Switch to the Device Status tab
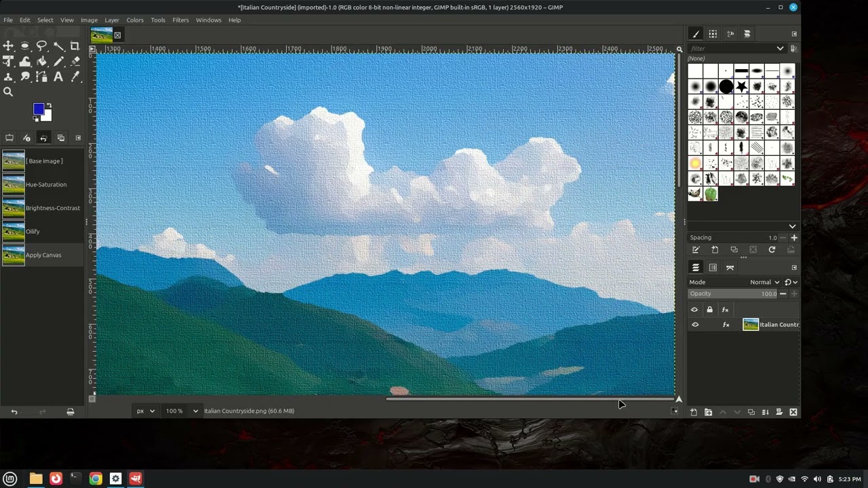 (x=26, y=138)
